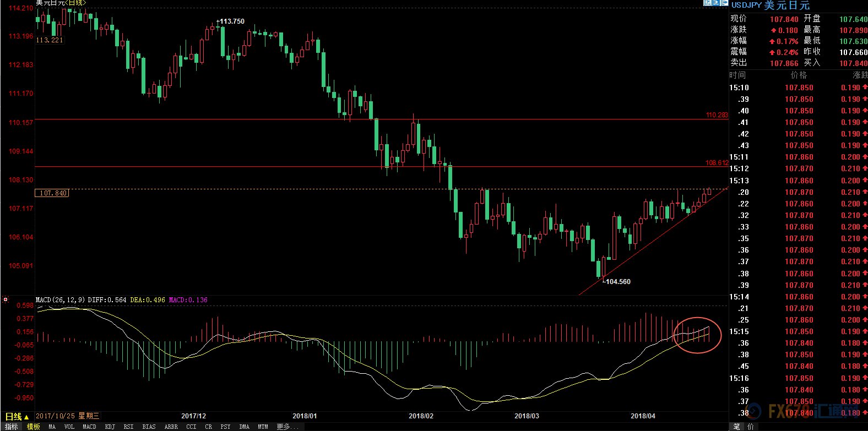Select the VOL indicator
The width and height of the screenshot is (868, 431).
69,427
